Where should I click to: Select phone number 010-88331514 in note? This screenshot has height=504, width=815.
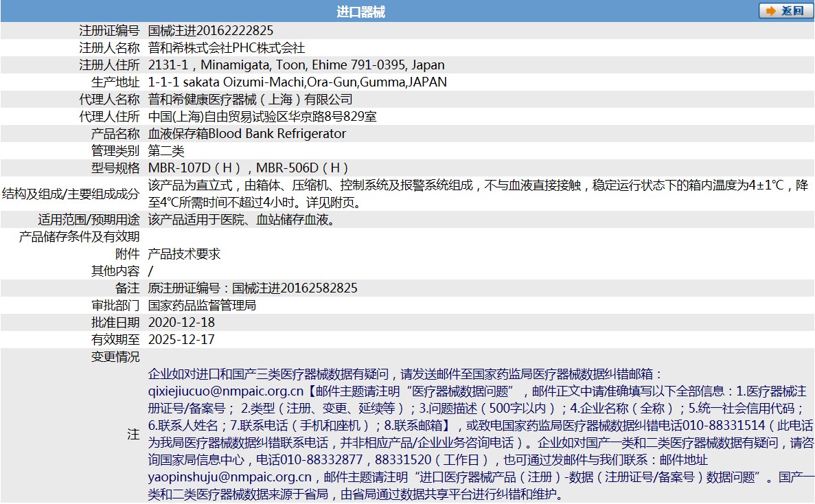click(x=724, y=425)
